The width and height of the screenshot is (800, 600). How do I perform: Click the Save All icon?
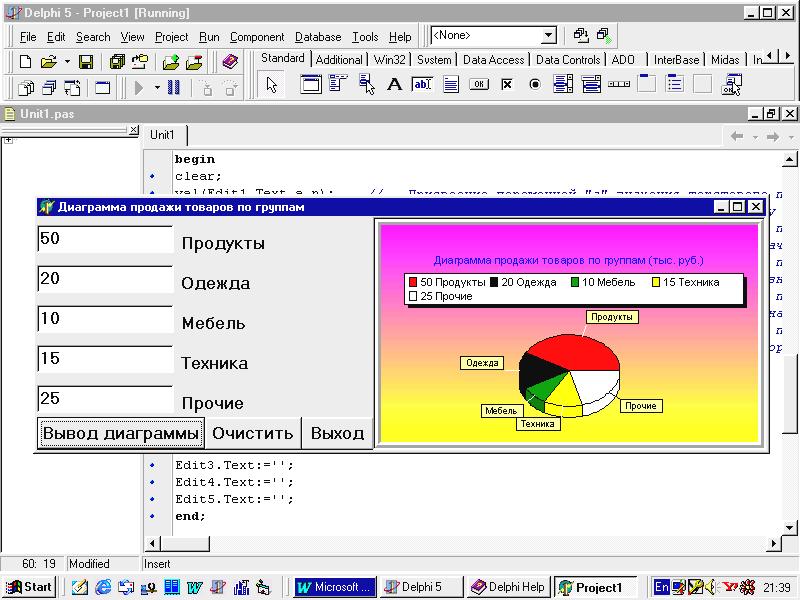(117, 62)
